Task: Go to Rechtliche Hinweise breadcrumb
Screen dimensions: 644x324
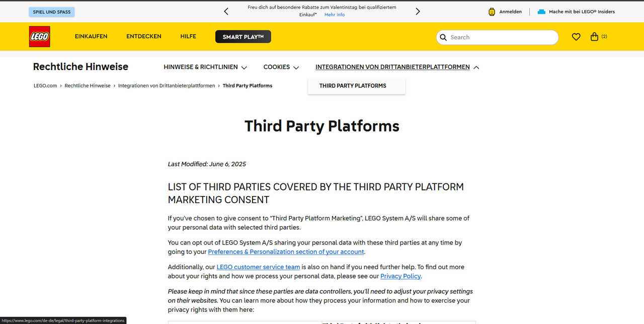Action: [88, 86]
